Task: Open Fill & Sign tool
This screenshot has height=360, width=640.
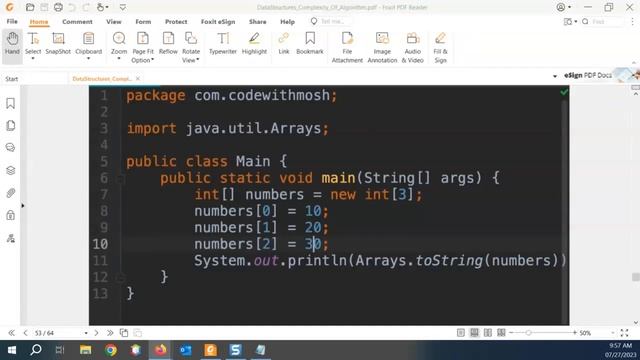Action: tap(440, 47)
